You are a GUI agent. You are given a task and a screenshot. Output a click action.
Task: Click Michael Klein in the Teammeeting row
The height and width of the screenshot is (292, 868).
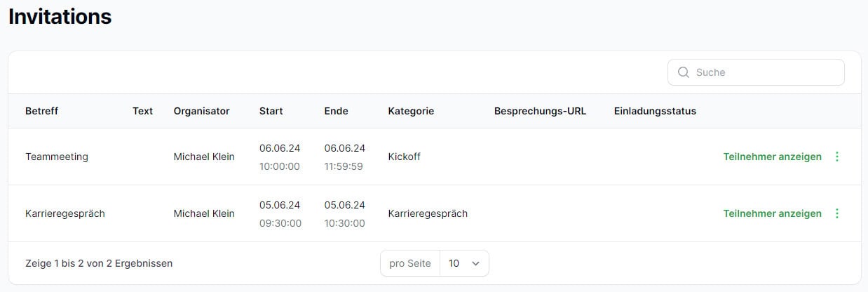(x=204, y=157)
